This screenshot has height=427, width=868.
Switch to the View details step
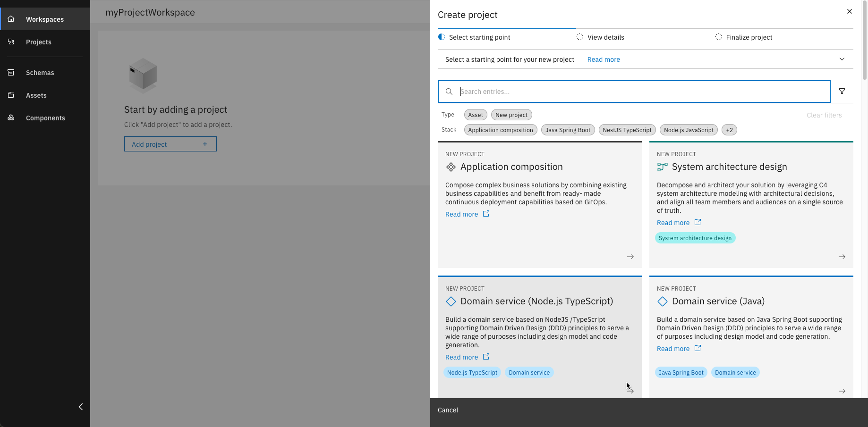tap(605, 37)
